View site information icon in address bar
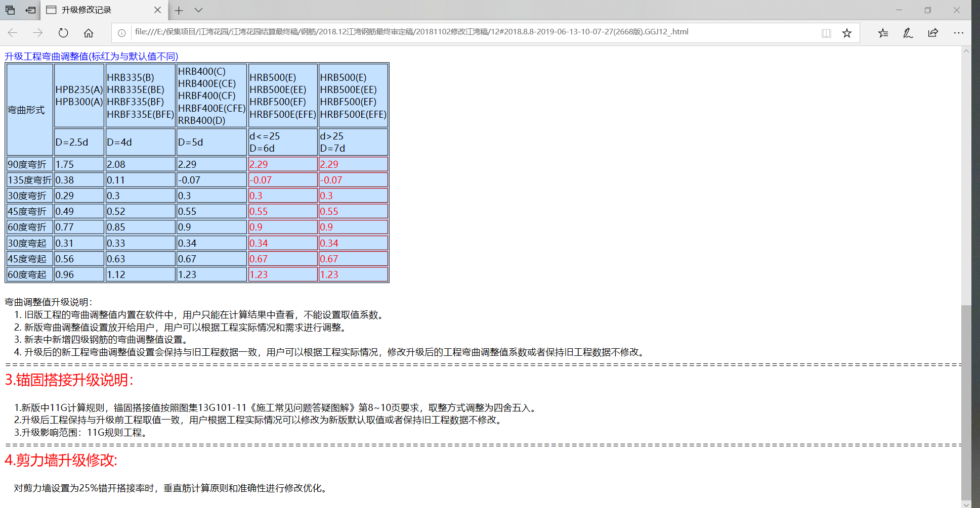The height and width of the screenshot is (508, 980). coord(121,33)
